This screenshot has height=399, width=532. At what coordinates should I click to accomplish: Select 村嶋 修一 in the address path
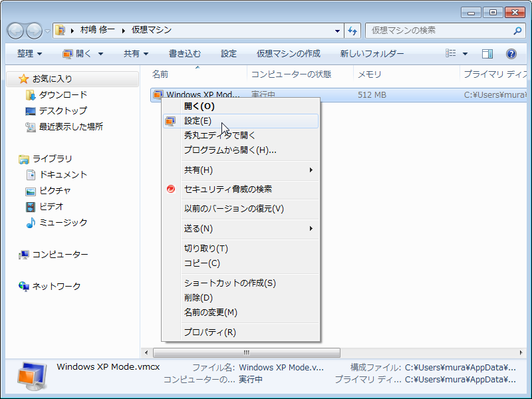tap(98, 30)
